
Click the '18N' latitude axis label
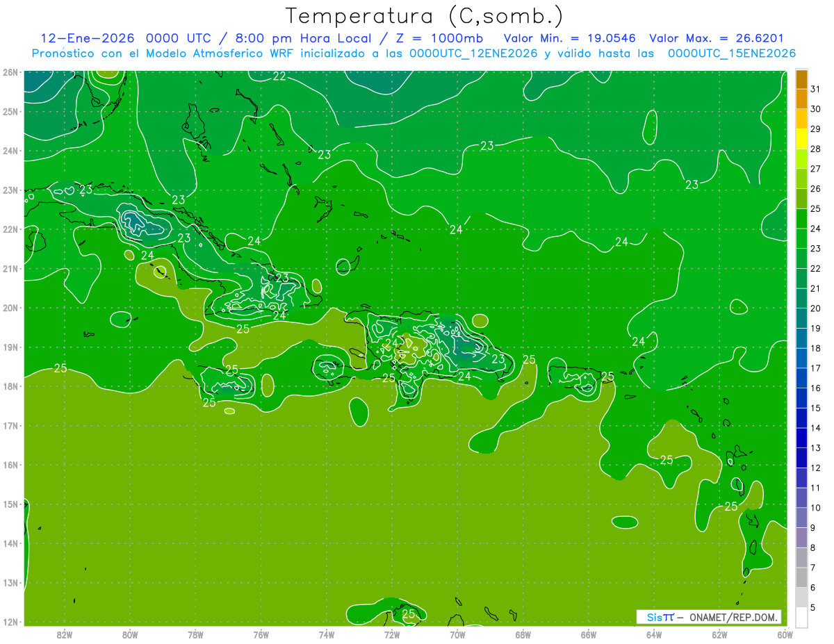click(10, 386)
